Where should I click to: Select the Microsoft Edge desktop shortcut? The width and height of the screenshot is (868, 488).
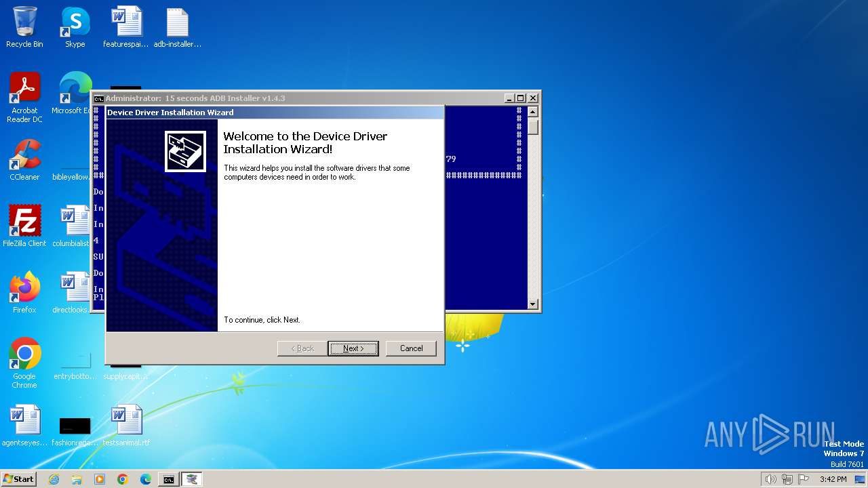(73, 94)
